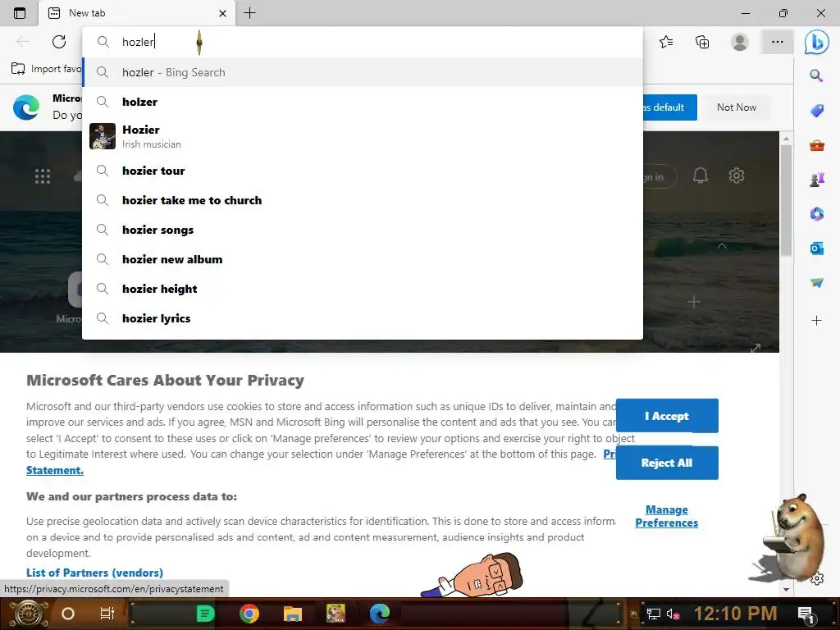The height and width of the screenshot is (630, 840).
Task: Pick 'hozier lyrics' suggestion
Action: click(x=363, y=318)
